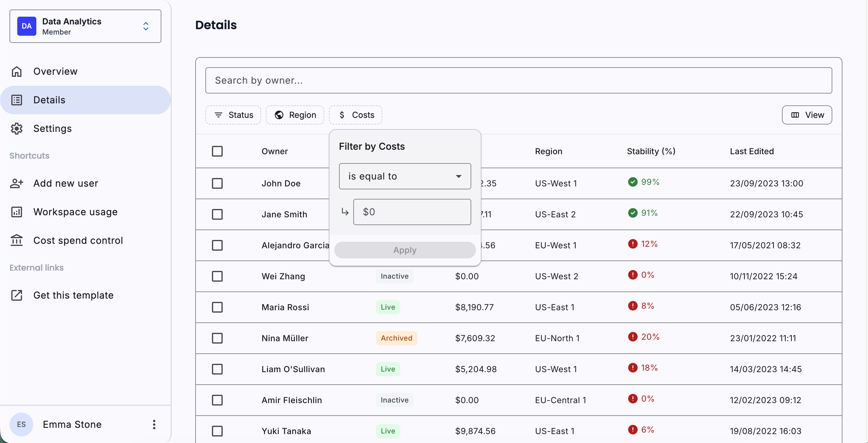
Task: Focus the Search by owner field
Action: click(518, 80)
